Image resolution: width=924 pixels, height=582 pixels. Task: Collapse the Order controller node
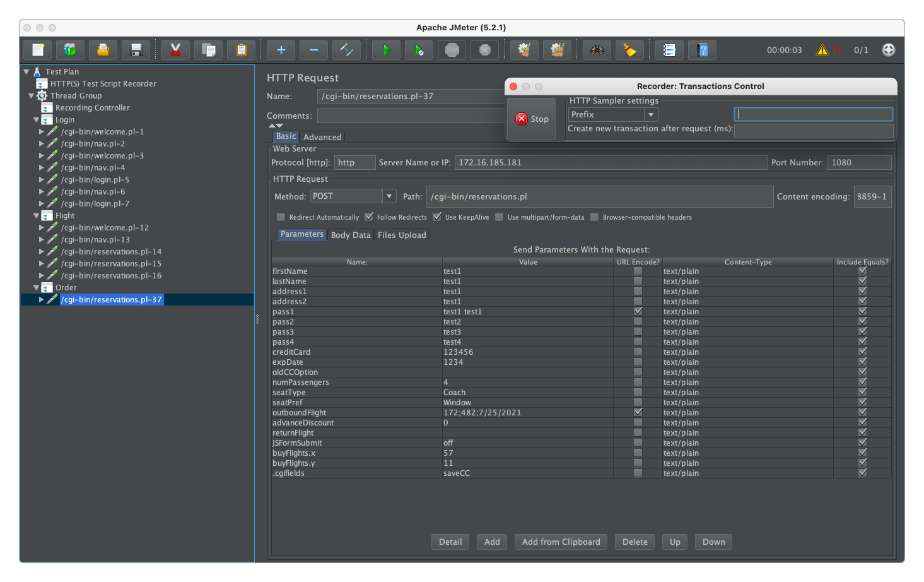tap(37, 288)
